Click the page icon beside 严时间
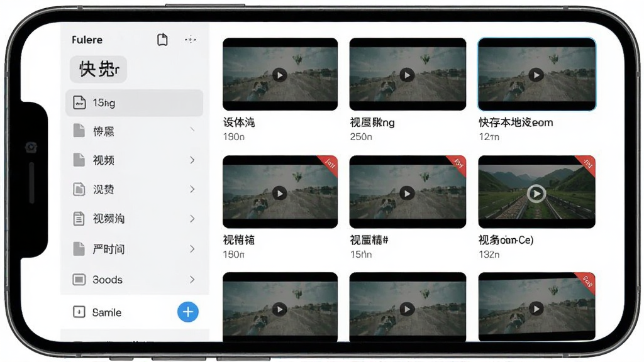 (x=79, y=249)
